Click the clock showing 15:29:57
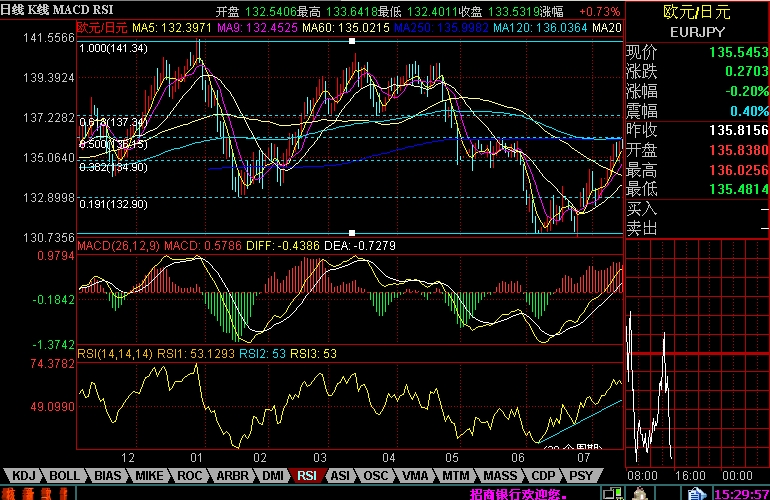 pos(742,494)
